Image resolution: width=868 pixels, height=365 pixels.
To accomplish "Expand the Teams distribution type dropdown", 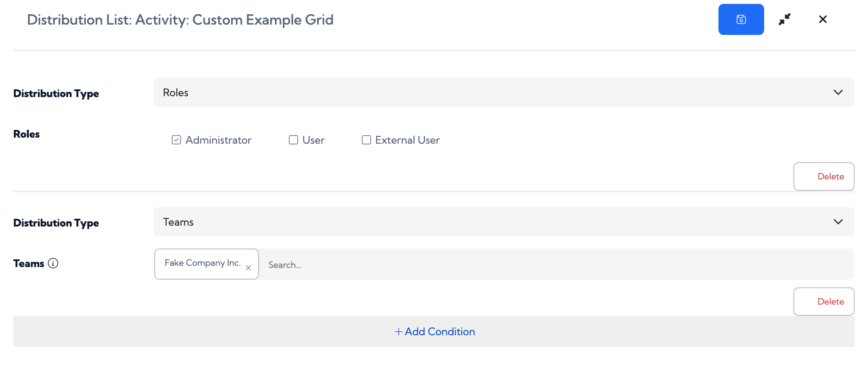I will [503, 222].
